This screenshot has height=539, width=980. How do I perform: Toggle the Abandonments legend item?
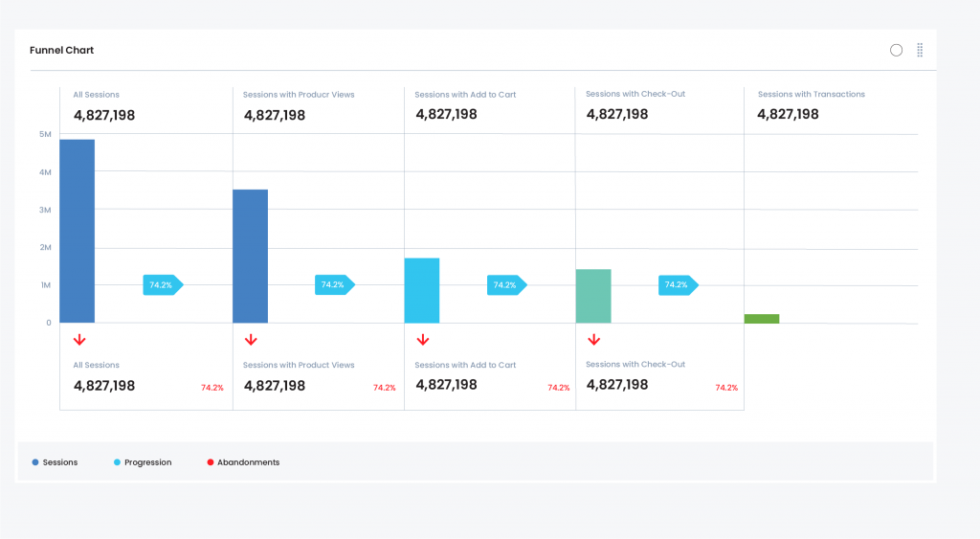(x=243, y=462)
